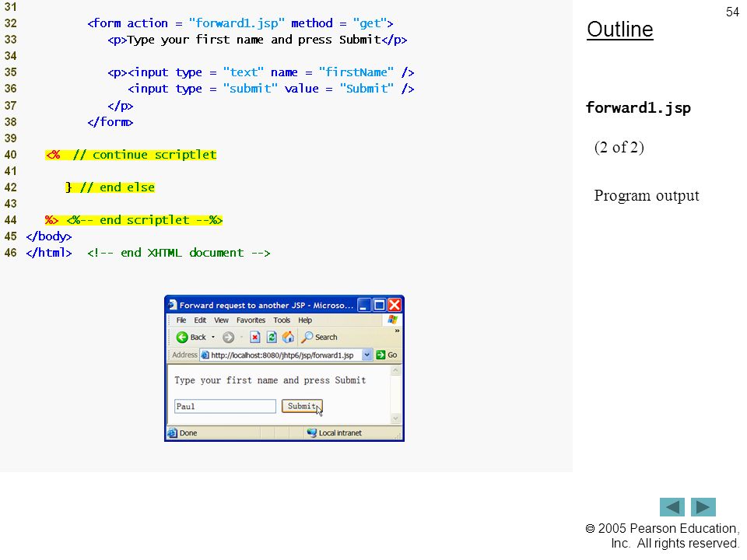Click the form action 'forward1.jsp' code line
Viewport: 747px width, 560px height.
(x=240, y=23)
